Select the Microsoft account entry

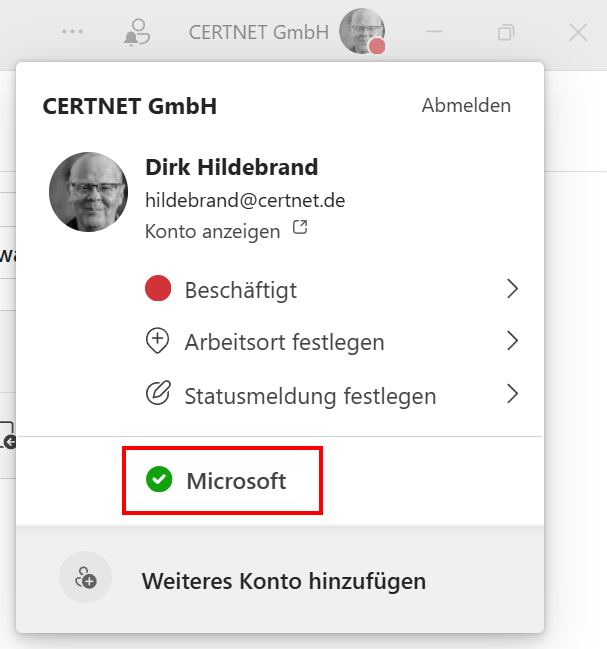pos(236,481)
